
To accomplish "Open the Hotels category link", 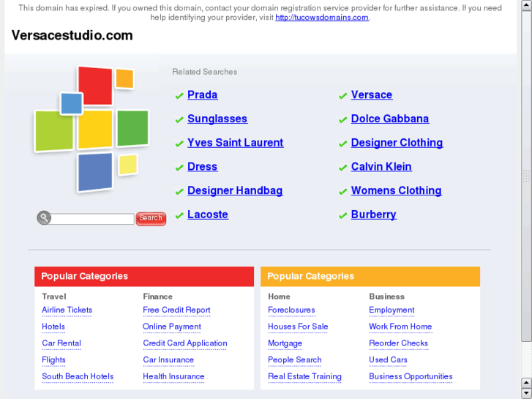I will pyautogui.click(x=53, y=327).
